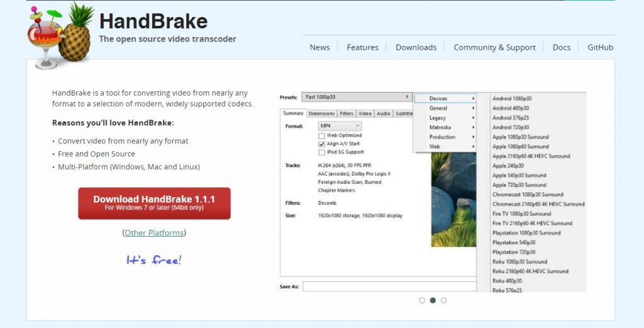644x328 pixels.
Task: Switch to the Dimensions tab
Action: 321,114
